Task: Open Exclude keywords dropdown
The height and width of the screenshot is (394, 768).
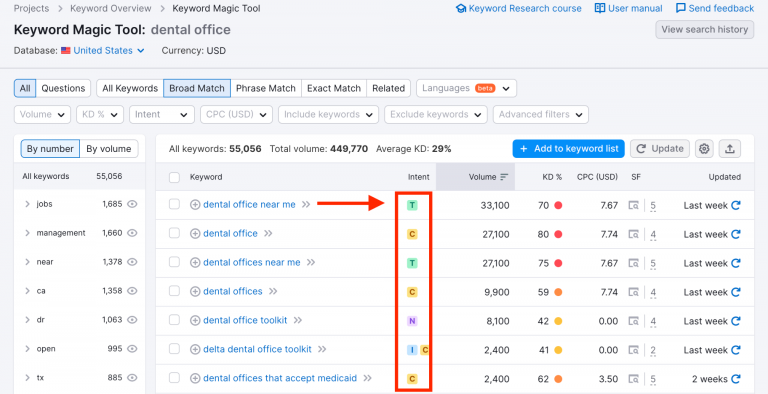Action: pos(436,114)
